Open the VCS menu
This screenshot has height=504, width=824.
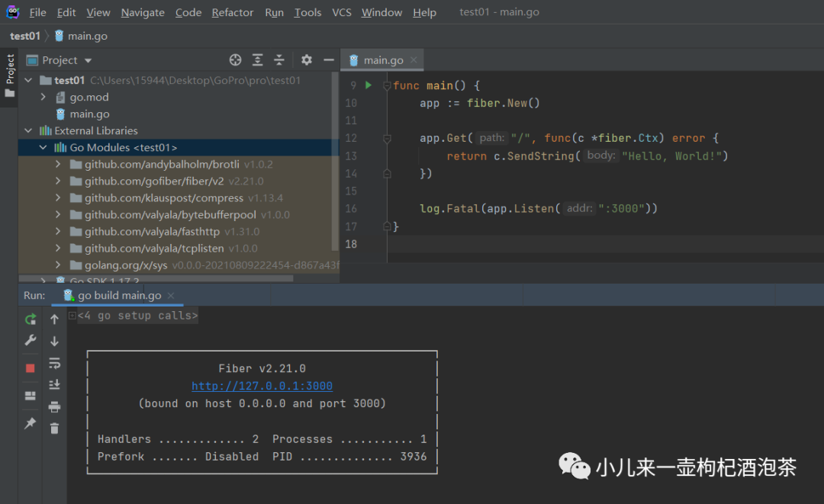[x=342, y=12]
